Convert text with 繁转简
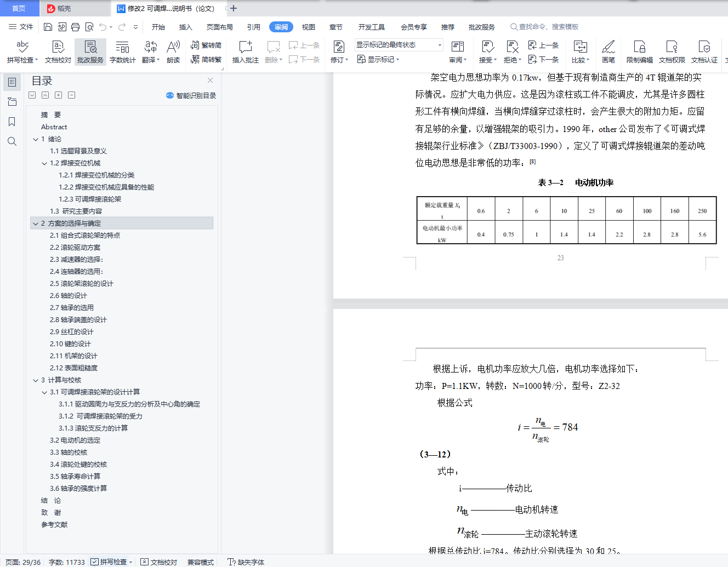Screen dimensions: 728x567 pos(206,45)
